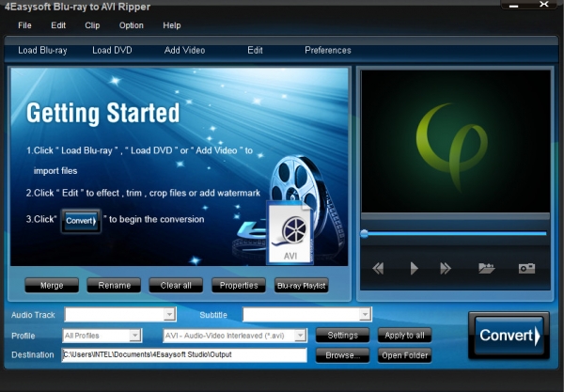564x392 pixels.
Task: Click the Destination label
Action: pos(32,355)
